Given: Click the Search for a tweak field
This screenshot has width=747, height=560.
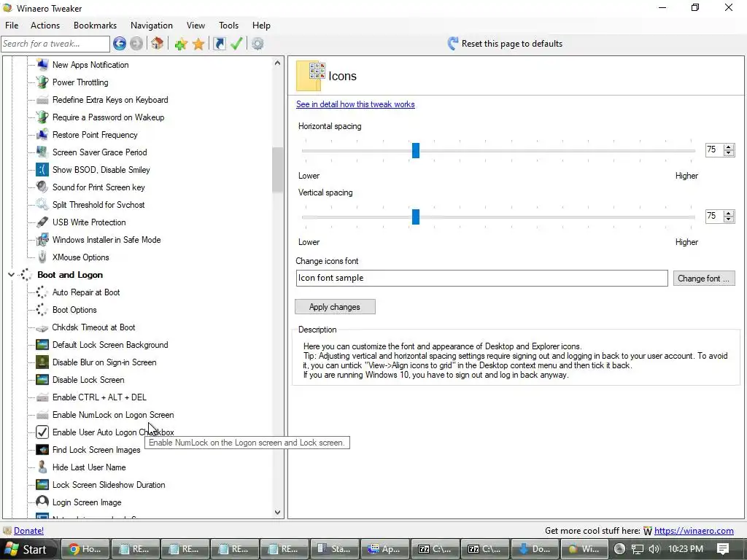Looking at the screenshot, I should 55,44.
